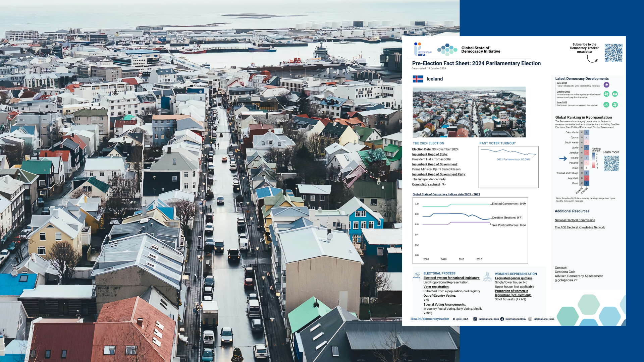Click the 'Cabo Verde' ranking row label
644x362 pixels.
point(572,132)
